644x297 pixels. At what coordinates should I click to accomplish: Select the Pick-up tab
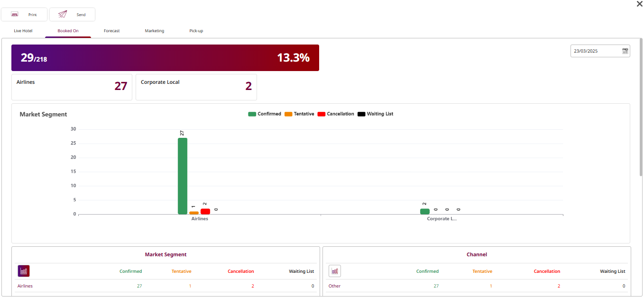[196, 31]
